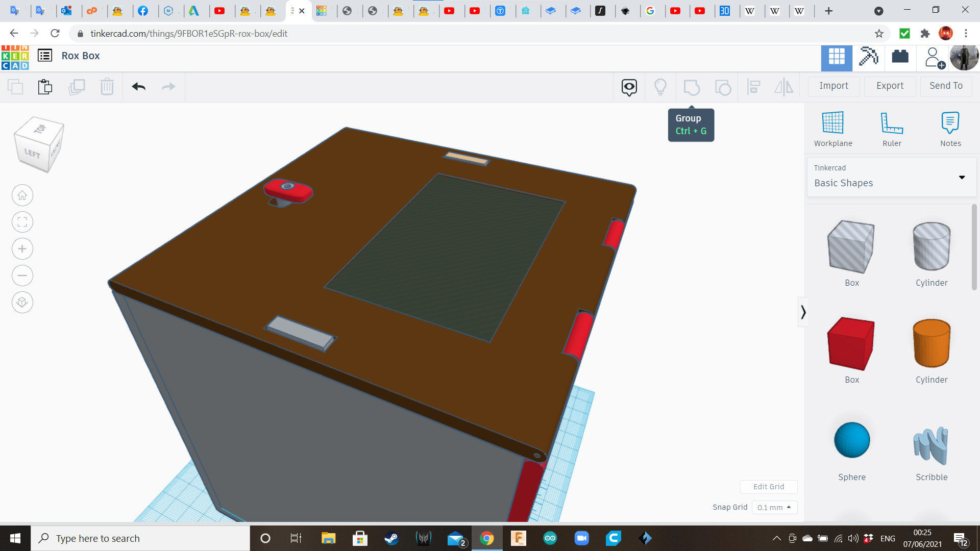The width and height of the screenshot is (980, 551).
Task: Zoom in with the plus icon
Action: pos(22,249)
